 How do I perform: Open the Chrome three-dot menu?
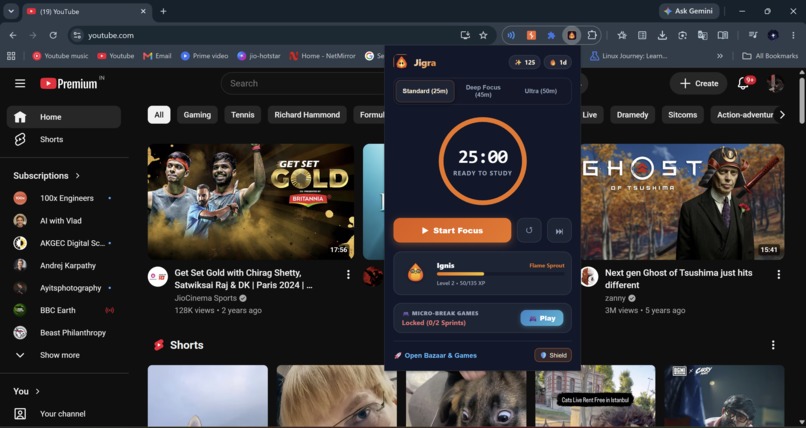click(x=793, y=35)
